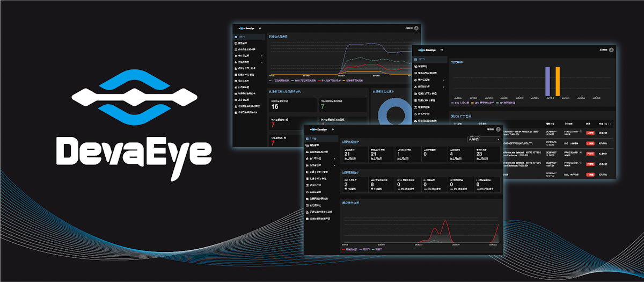The width and height of the screenshot is (644, 282).
Task: Select highlighted first sidebar item in back-left window
Action: [250, 37]
